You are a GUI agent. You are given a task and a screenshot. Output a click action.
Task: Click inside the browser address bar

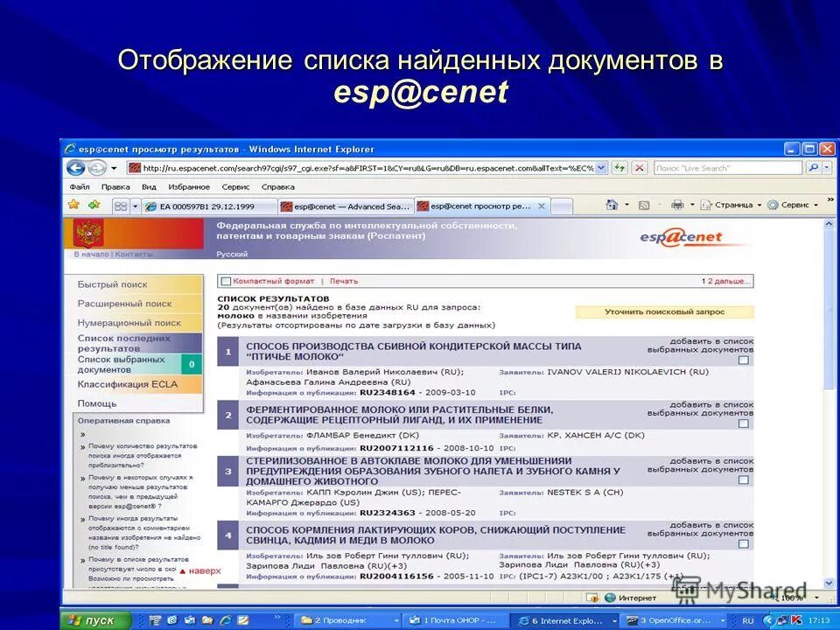tap(350, 167)
